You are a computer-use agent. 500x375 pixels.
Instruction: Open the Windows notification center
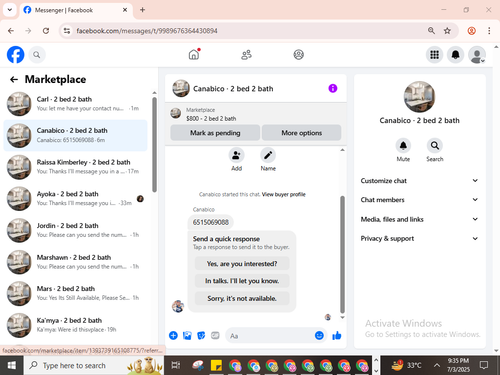click(484, 365)
